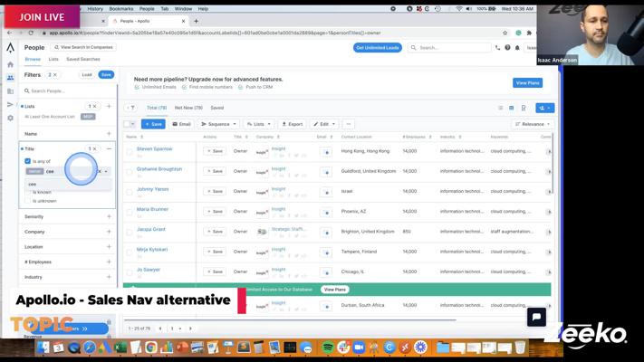This screenshot has width=644, height=362.
Task: Click the more actions ellipsis button
Action: [348, 124]
